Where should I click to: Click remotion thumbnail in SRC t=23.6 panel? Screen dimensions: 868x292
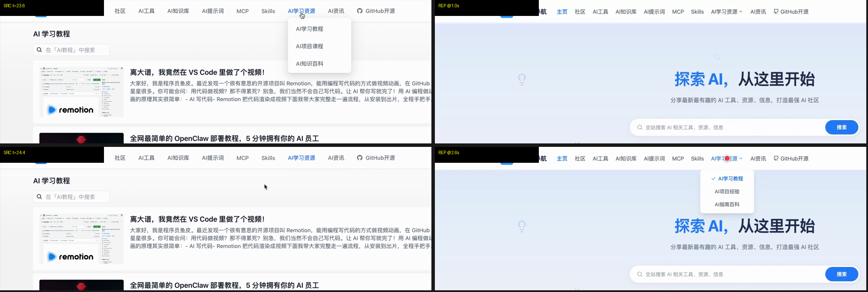tap(82, 92)
